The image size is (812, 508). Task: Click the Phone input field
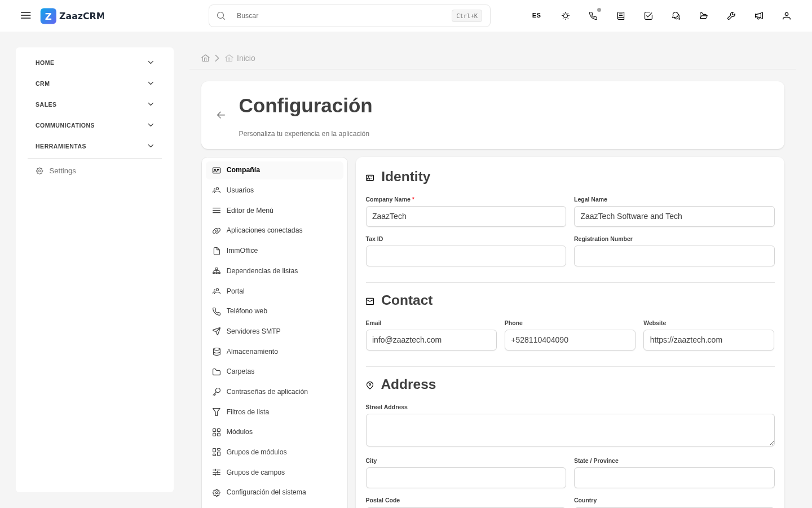570,340
